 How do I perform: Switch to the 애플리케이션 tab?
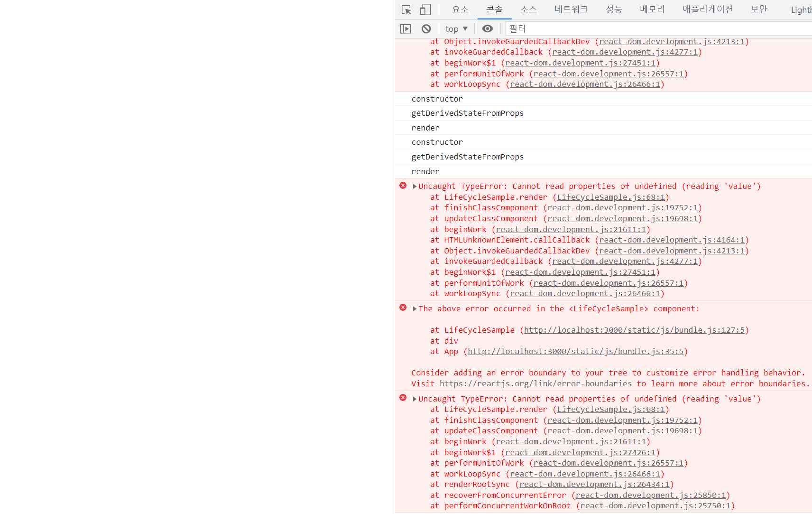(708, 9)
